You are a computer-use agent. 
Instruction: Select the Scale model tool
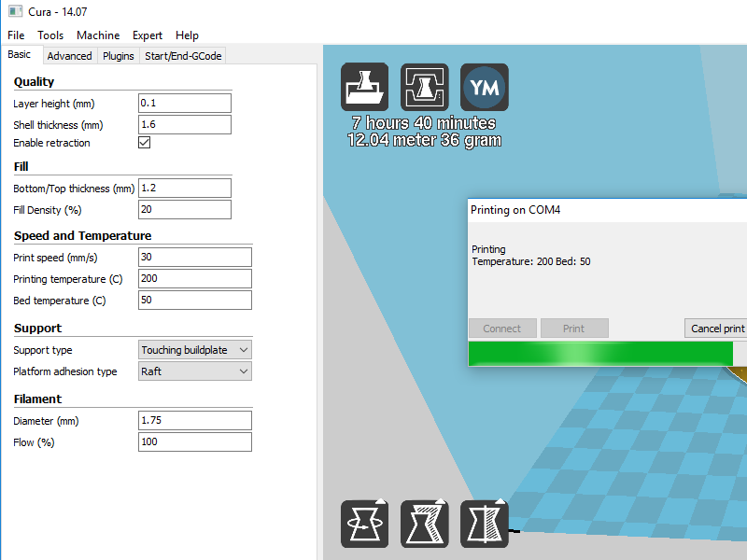pos(425,524)
